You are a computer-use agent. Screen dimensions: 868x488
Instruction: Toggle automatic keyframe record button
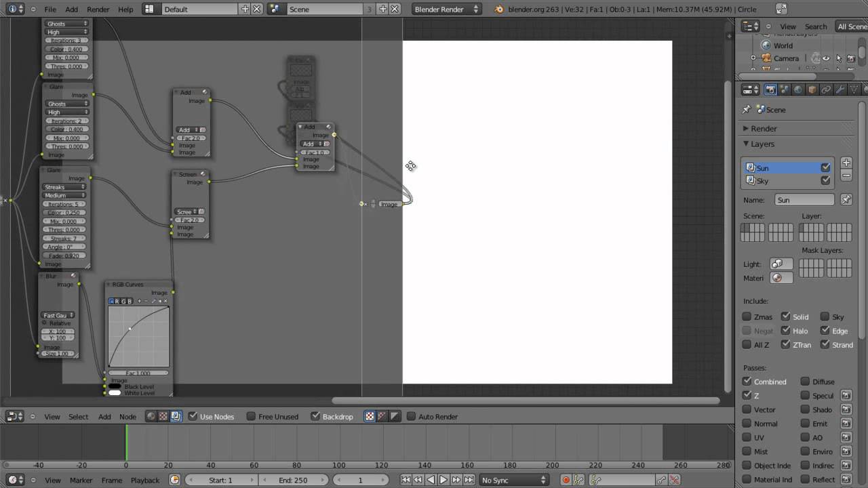tap(566, 480)
